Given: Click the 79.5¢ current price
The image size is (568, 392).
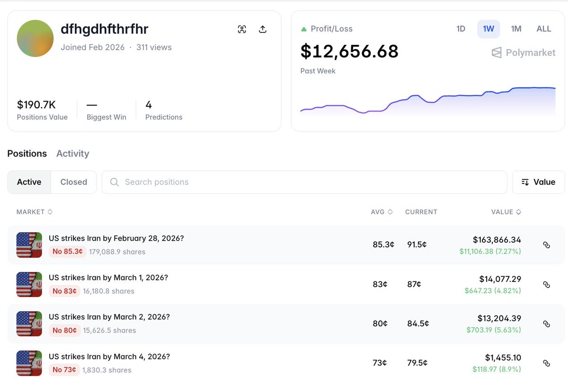Looking at the screenshot, I should tap(417, 363).
